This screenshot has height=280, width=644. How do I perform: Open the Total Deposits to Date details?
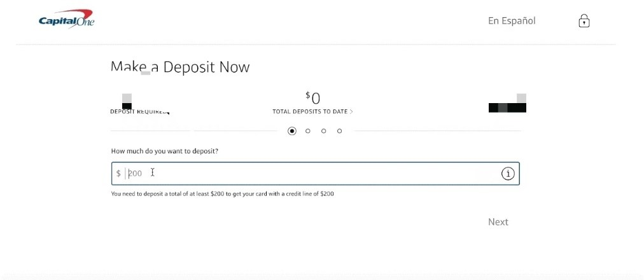pyautogui.click(x=310, y=112)
